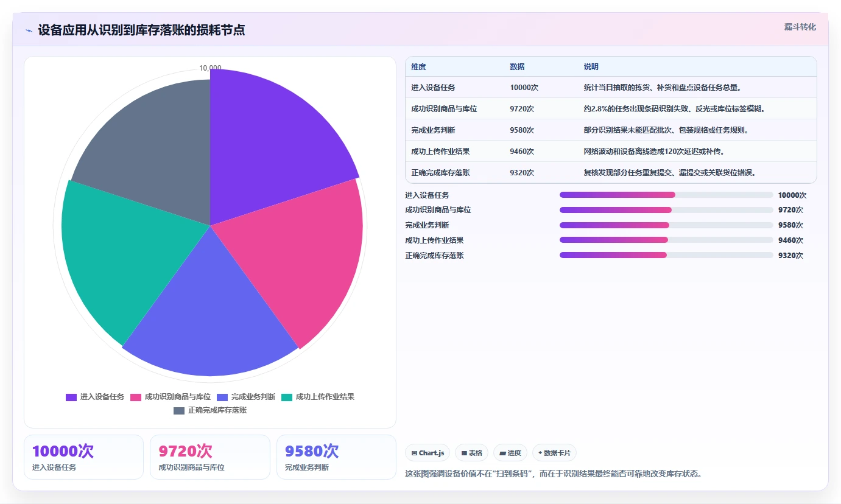Click the description about 约2.8%的任务
841x504 pixels.
[674, 109]
